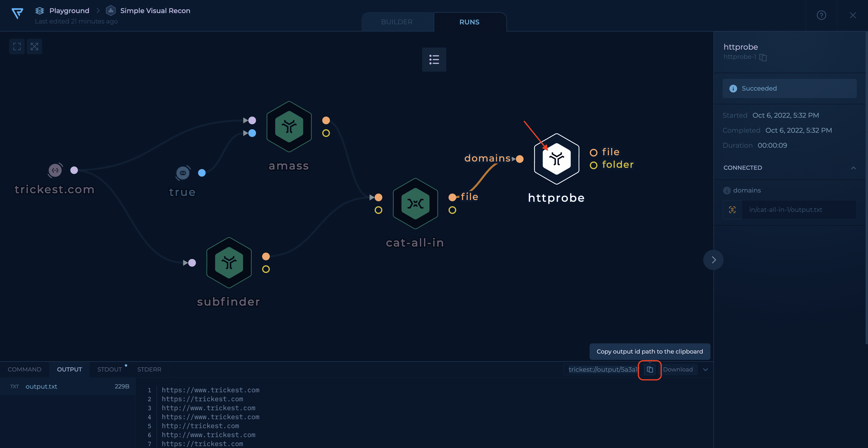Click the Trickest logo icon

tap(17, 14)
